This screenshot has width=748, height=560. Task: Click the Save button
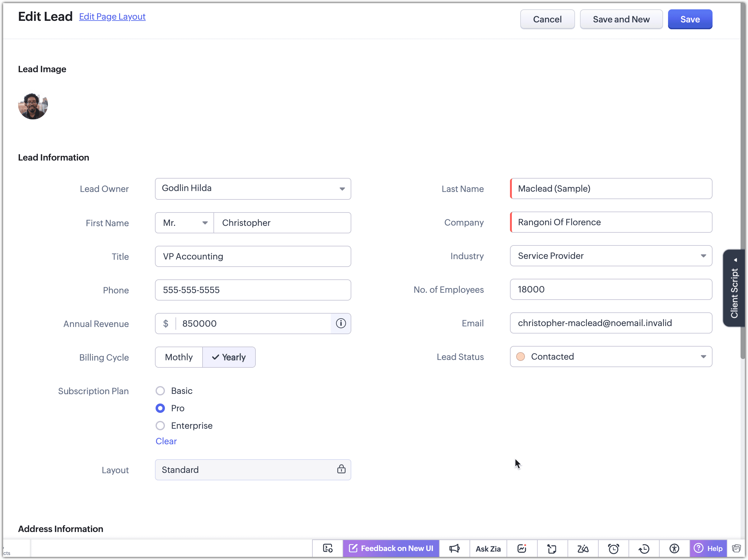pos(690,19)
